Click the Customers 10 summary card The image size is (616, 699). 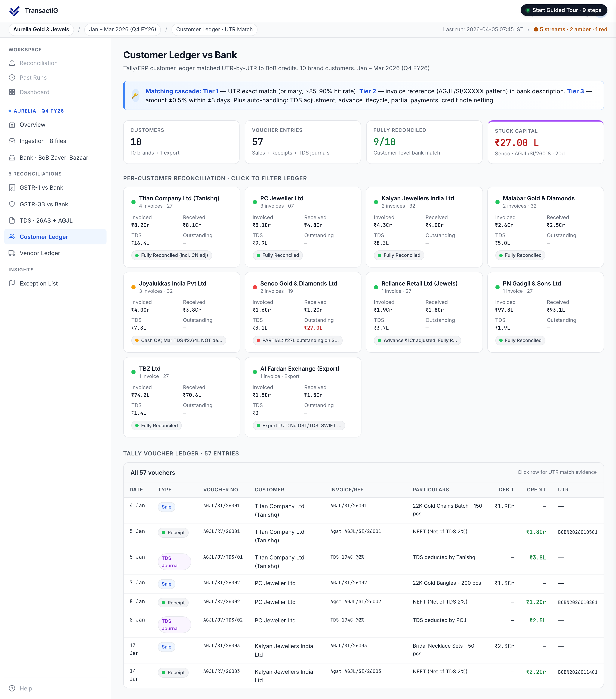coord(181,142)
